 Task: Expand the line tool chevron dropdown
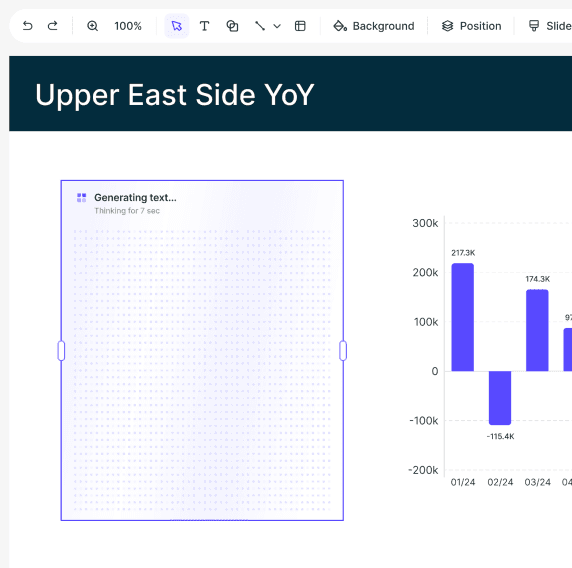click(277, 26)
